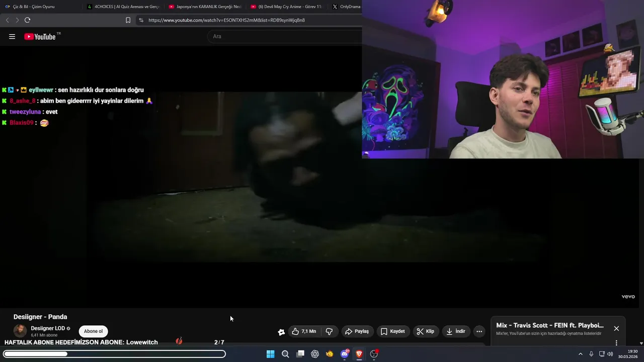This screenshot has width=644, height=362.
Task: Click the HAFTALIK ABONE HEDEFİMİZ overlay text
Action: (x=44, y=342)
